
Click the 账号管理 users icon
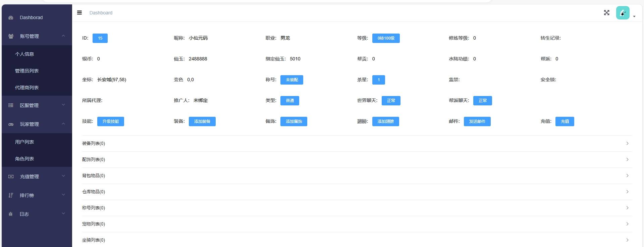[11, 36]
